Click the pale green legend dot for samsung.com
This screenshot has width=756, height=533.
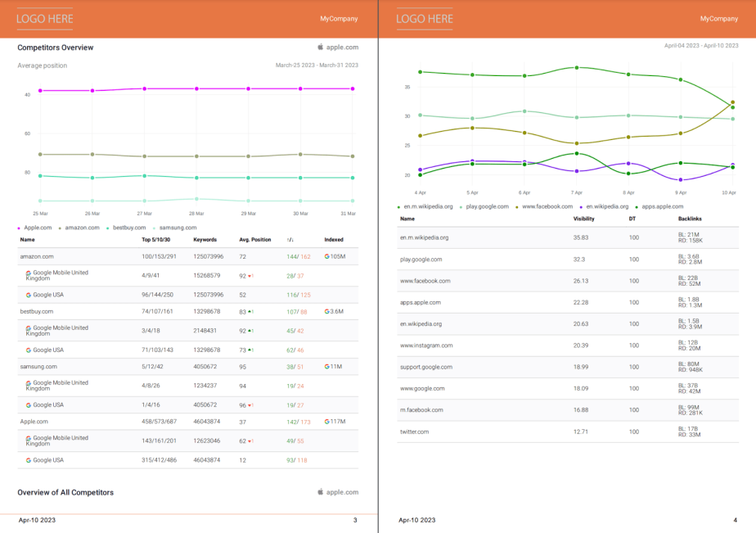click(x=155, y=228)
